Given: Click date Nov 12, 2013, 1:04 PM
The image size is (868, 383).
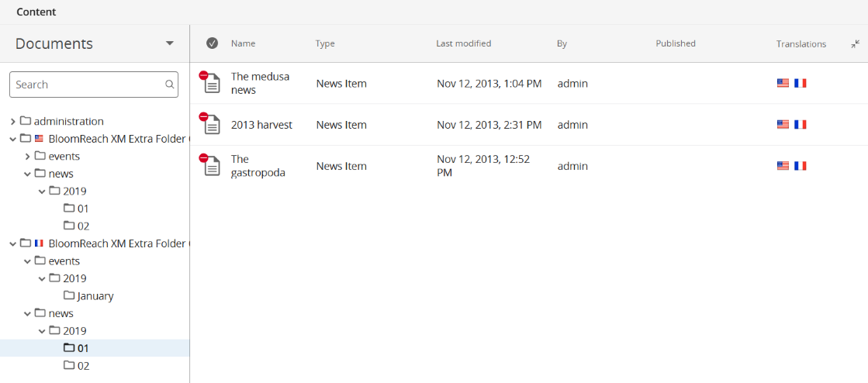Looking at the screenshot, I should tap(489, 84).
